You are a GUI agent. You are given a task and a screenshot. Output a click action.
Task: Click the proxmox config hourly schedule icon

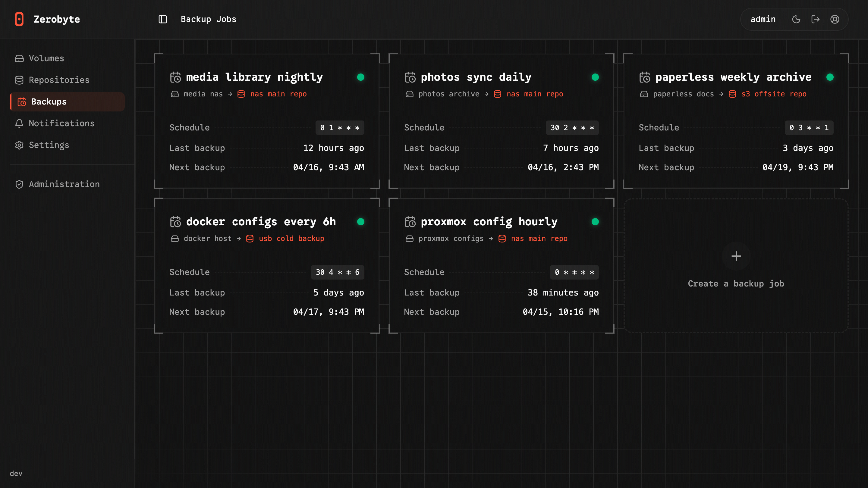[410, 222]
